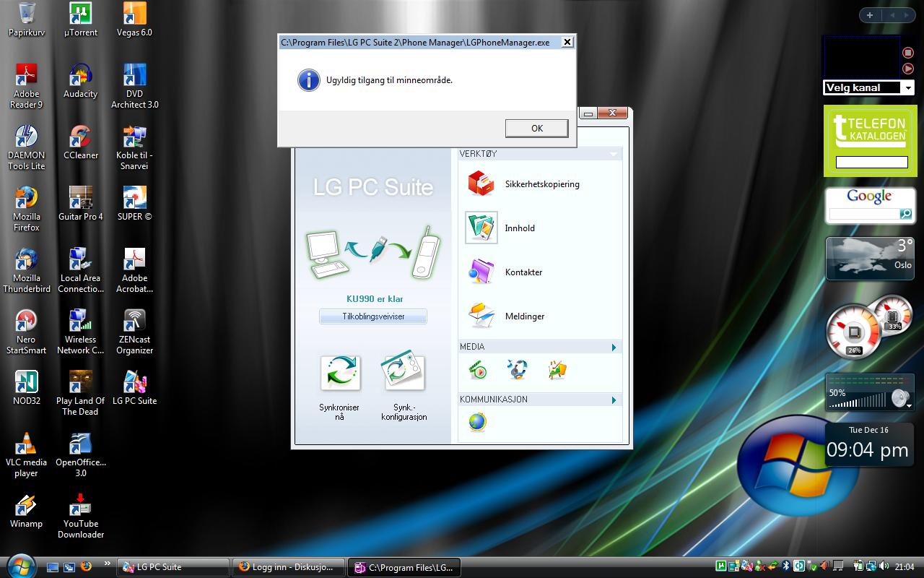The width and height of the screenshot is (924, 578).
Task: Select Nero StartSmart shortcut
Action: pyautogui.click(x=27, y=332)
